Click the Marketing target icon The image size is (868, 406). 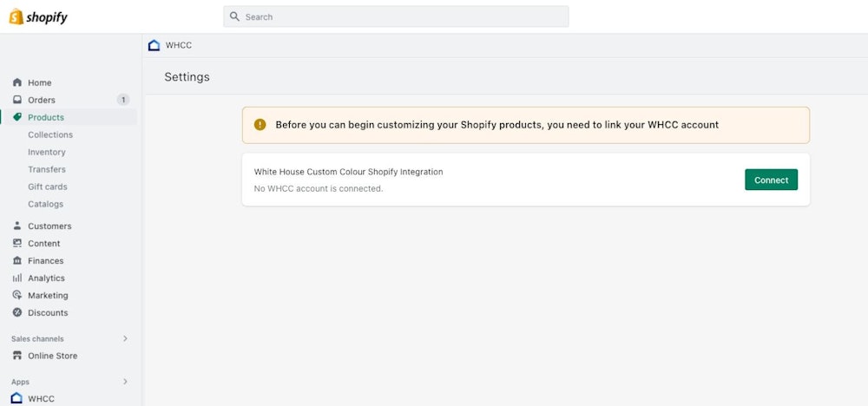tap(17, 295)
